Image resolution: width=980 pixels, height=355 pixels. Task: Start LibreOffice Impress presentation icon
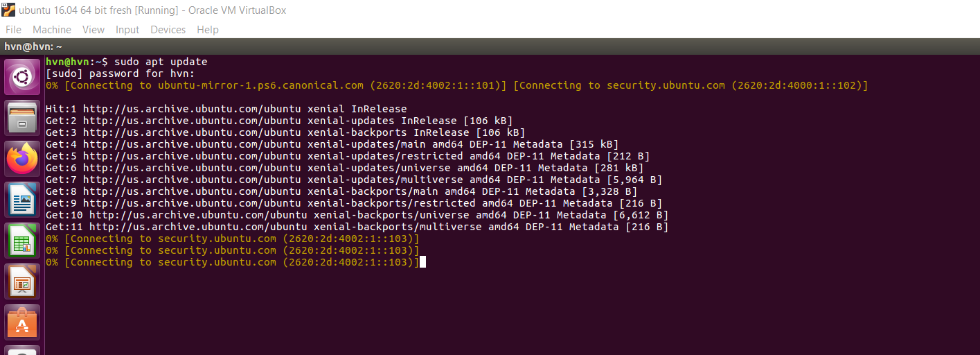click(22, 282)
